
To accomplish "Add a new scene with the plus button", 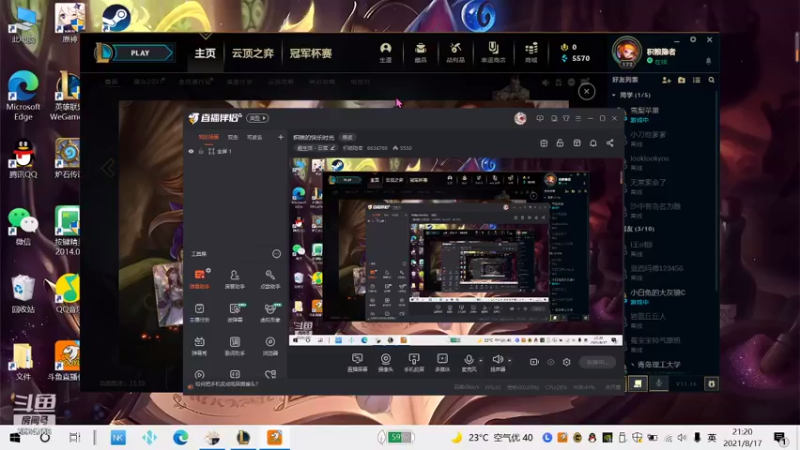I will [x=280, y=137].
